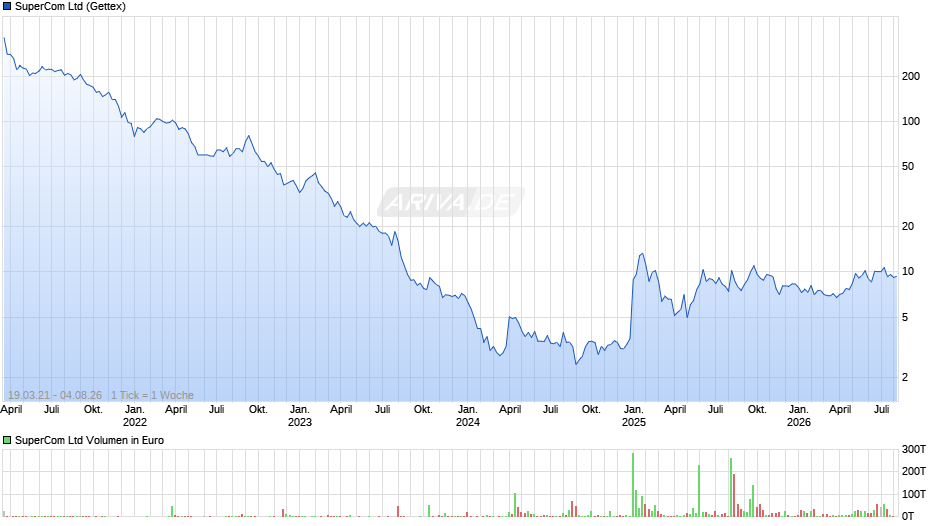Click the 'Jan. 2022' time axis label
This screenshot has height=526, width=940.
135,416
